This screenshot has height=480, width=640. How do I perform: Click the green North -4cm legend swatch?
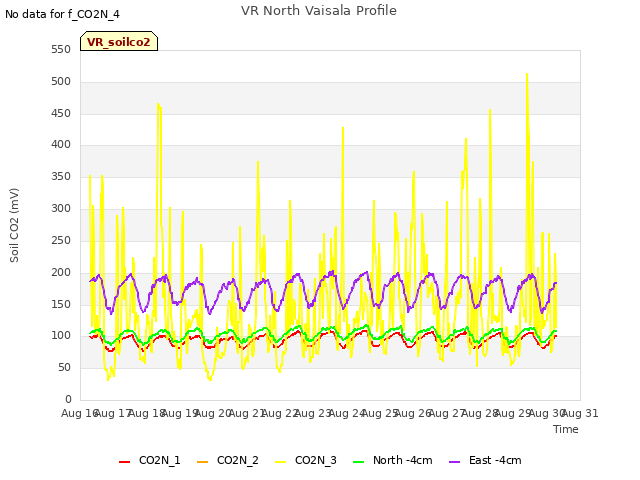click(358, 462)
